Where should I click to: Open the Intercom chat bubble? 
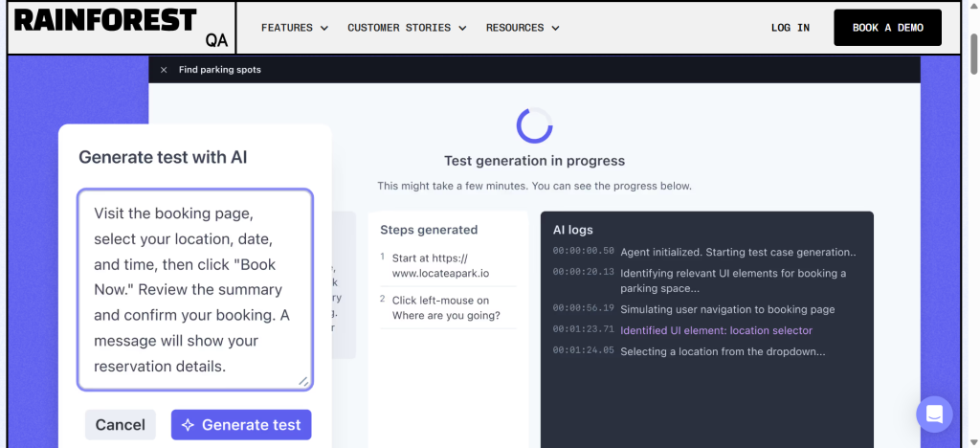tap(933, 414)
